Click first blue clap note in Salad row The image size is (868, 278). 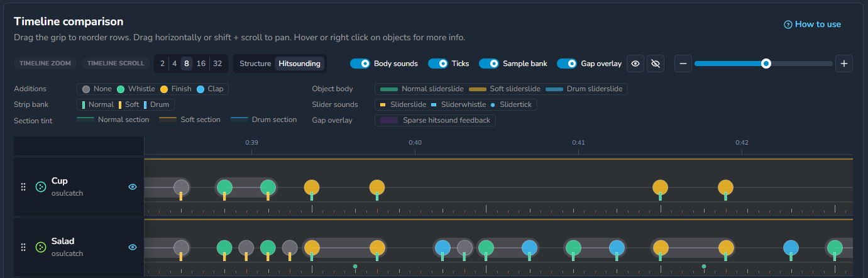(x=442, y=247)
